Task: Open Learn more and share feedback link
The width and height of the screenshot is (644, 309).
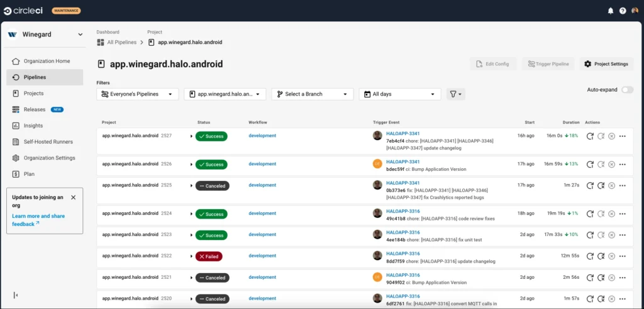Action: (38, 220)
